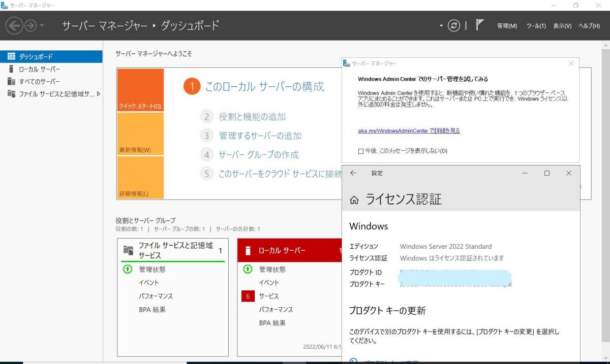
Task: Click the Windows Server 2022 Standard edition text
Action: pyautogui.click(x=446, y=246)
